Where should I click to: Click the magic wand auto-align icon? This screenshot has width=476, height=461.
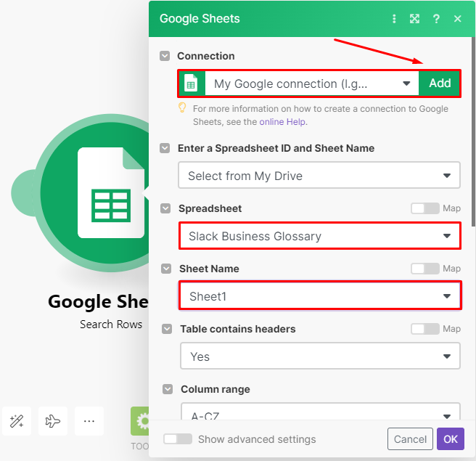coord(17,421)
